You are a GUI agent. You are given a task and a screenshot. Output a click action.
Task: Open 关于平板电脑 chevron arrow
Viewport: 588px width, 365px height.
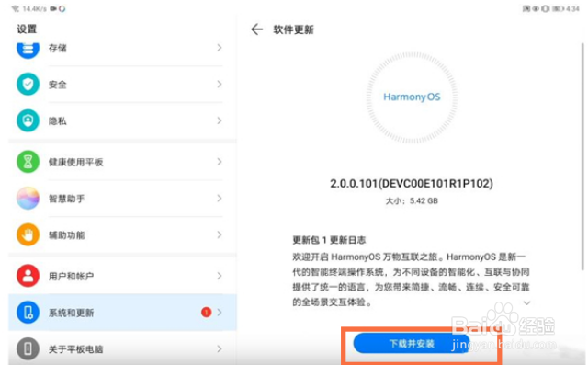[x=220, y=348]
